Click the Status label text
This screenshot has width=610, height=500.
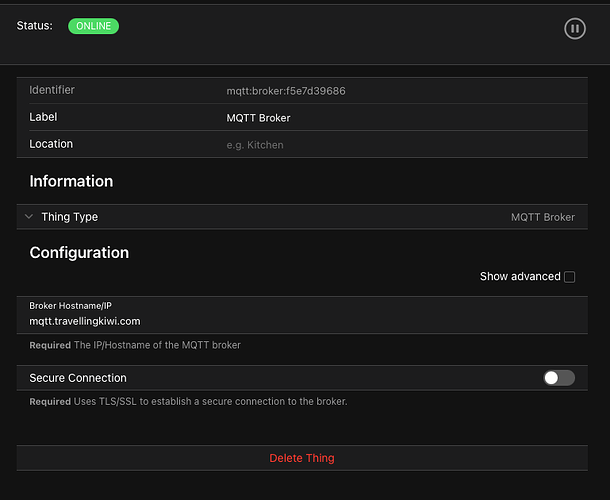[34, 26]
